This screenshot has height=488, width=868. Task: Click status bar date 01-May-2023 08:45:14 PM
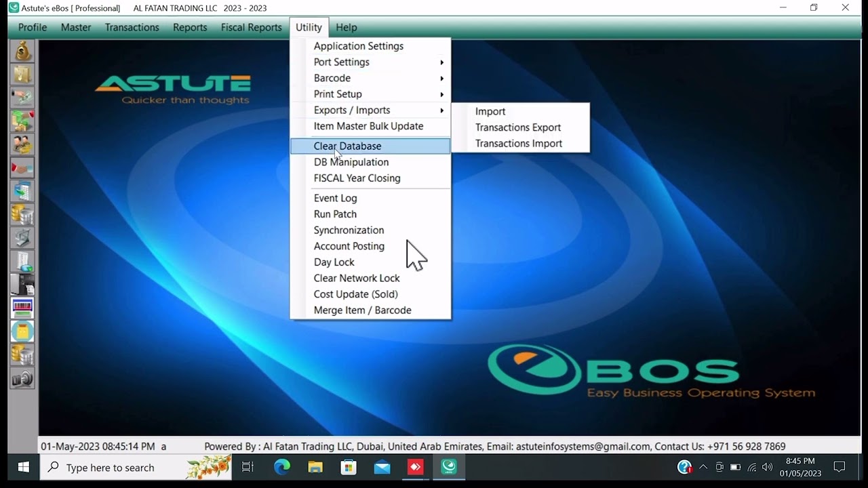tap(98, 447)
